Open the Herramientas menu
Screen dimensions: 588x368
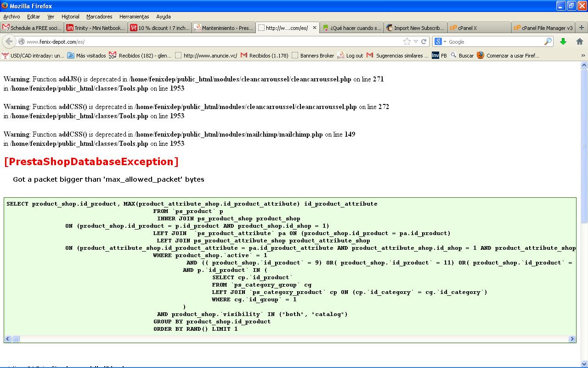pyautogui.click(x=134, y=17)
